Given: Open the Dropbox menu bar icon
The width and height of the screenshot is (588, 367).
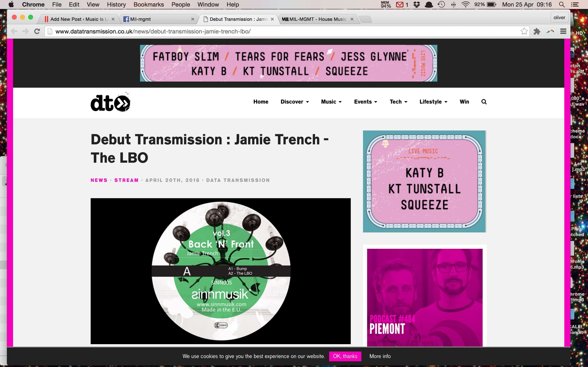Looking at the screenshot, I should coord(417,4).
